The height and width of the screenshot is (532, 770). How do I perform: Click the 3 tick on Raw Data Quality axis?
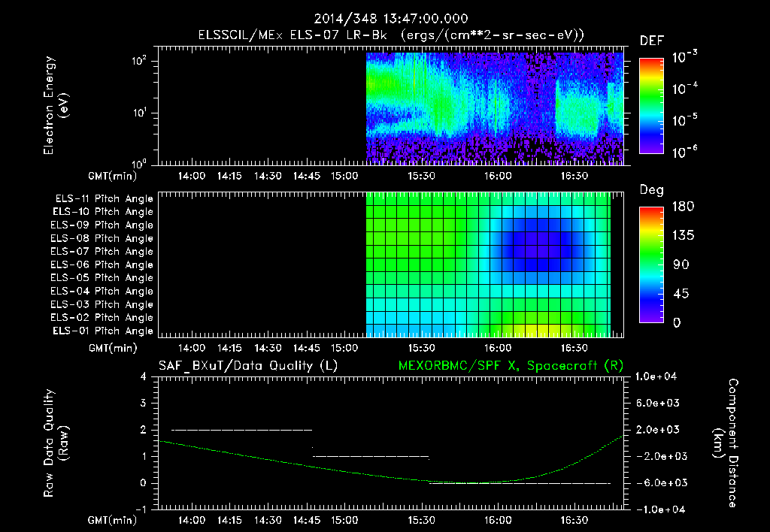144,403
